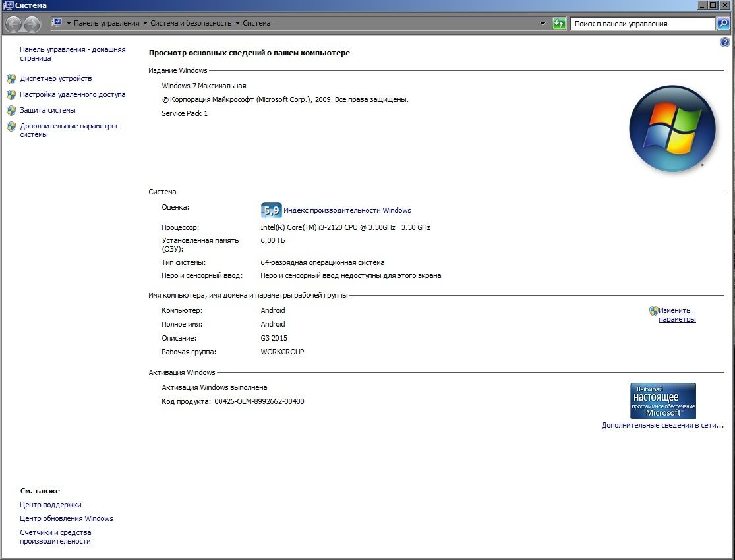Screen dimensions: 735x560
Task: Click Активация Windows выполнена text
Action: [x=214, y=388]
